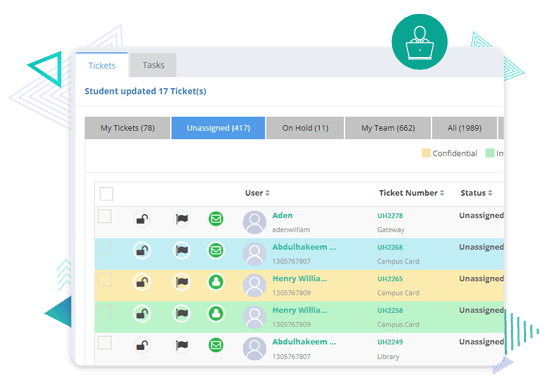Click the flag icon in Aden's row

[x=182, y=219]
